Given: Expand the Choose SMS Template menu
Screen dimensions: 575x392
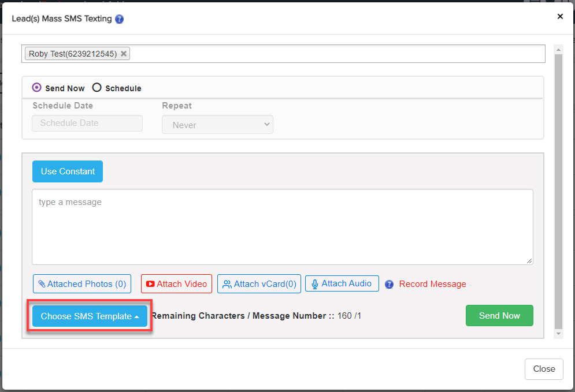Looking at the screenshot, I should (90, 316).
